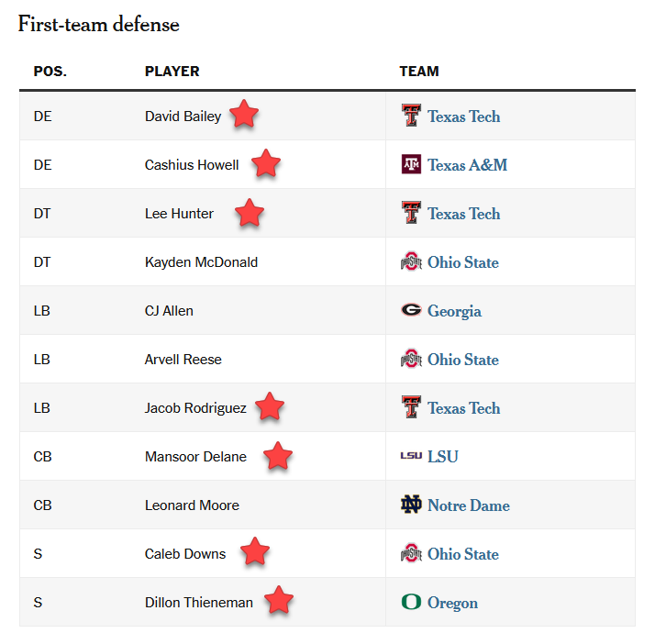The image size is (655, 644).
Task: Open the Oregon team link
Action: coord(452,603)
